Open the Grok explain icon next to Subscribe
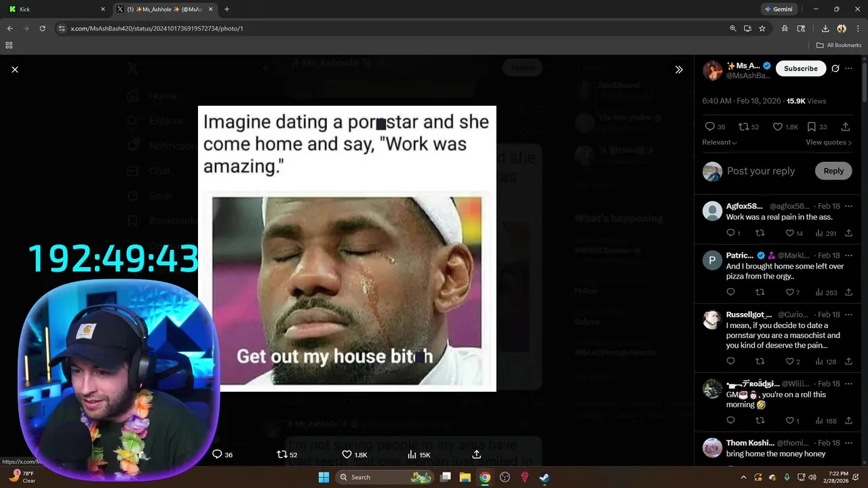The height and width of the screenshot is (488, 868). 835,68
